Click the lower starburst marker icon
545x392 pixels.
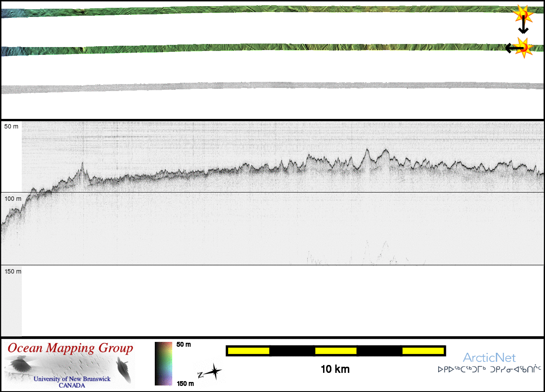(524, 47)
